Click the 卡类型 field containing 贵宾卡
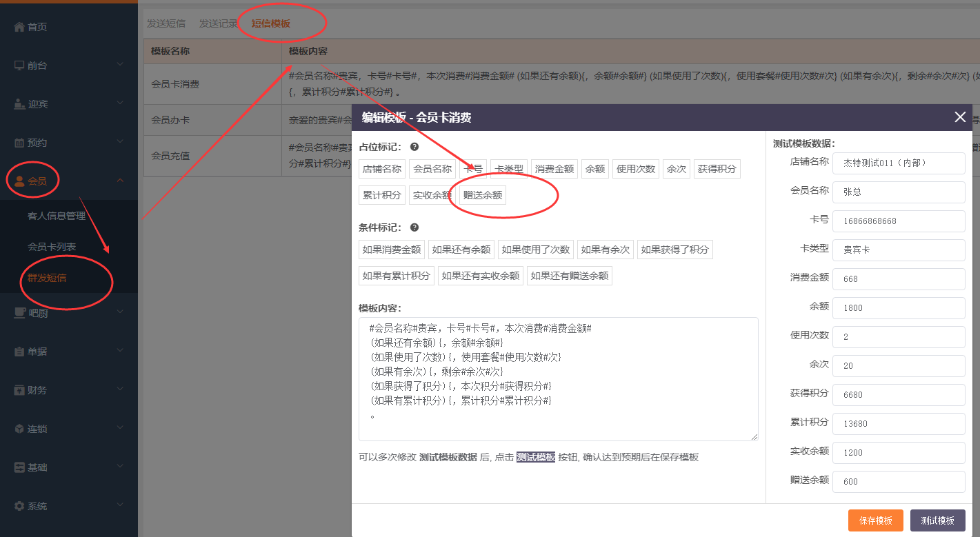 (899, 250)
